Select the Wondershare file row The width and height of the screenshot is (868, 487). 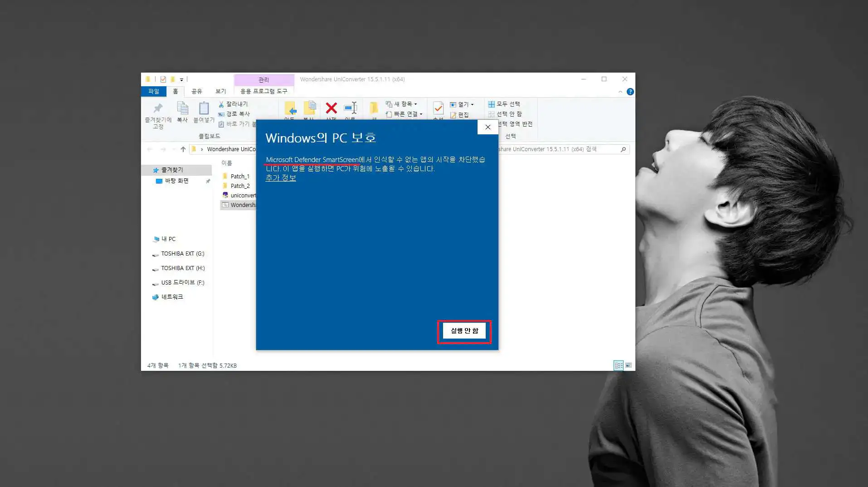coord(239,205)
